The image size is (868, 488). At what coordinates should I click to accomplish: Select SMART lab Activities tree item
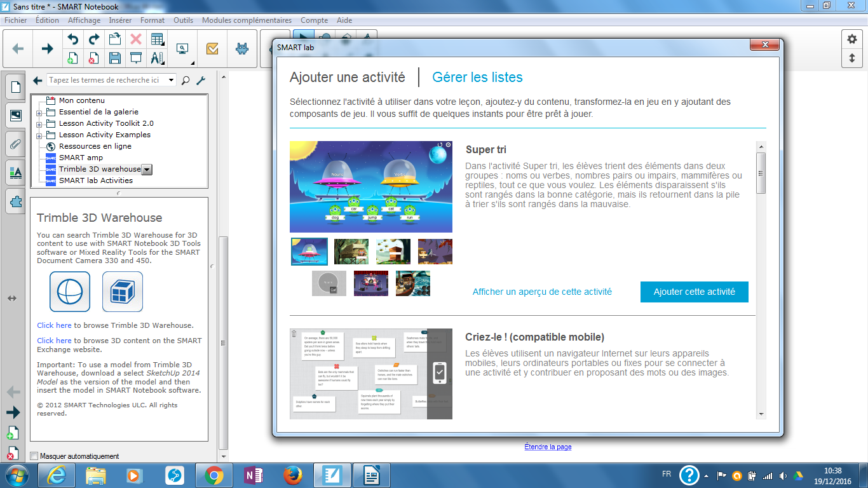pyautogui.click(x=96, y=180)
